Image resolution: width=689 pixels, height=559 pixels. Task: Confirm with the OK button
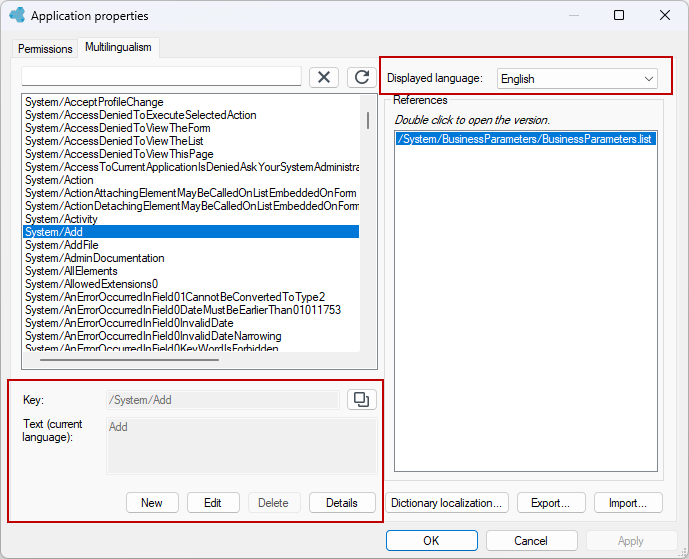(432, 541)
